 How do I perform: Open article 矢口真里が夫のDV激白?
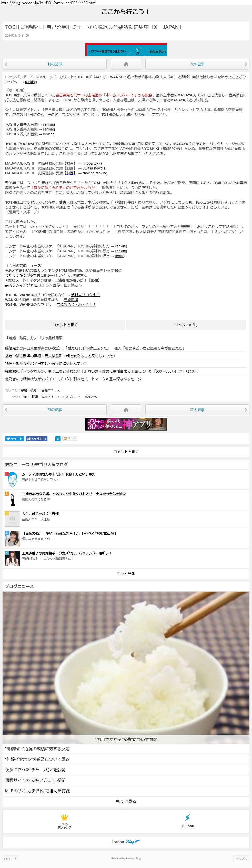(95, 348)
